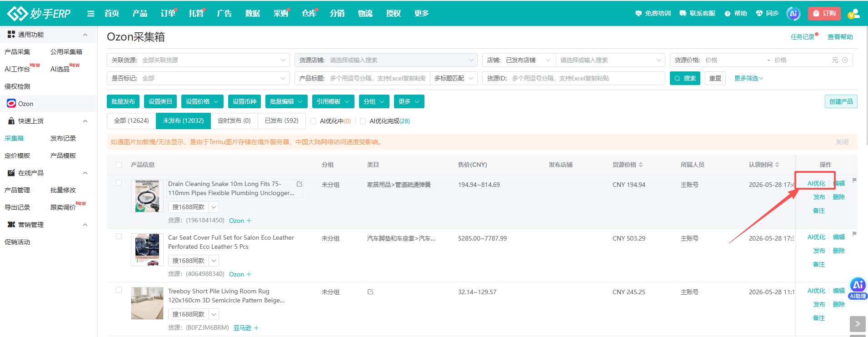Edit title icon for Drain Cleaning Snake
Screen dimensions: 868x337
pos(299,184)
